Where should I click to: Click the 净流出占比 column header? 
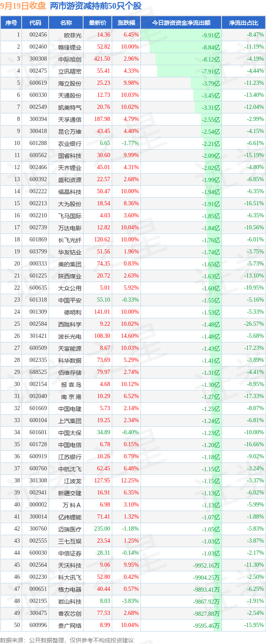244,23
